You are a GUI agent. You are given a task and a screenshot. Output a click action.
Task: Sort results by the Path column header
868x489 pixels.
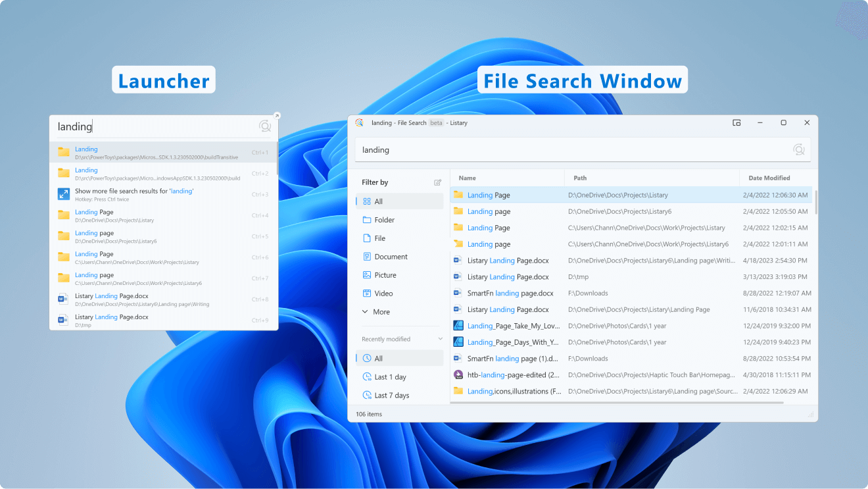[580, 178]
